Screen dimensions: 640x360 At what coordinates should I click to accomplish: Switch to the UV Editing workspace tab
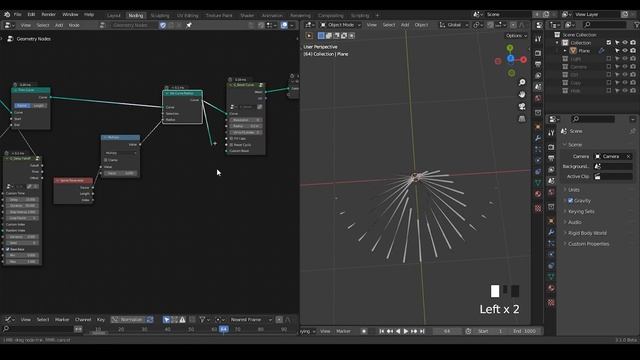[x=188, y=16]
